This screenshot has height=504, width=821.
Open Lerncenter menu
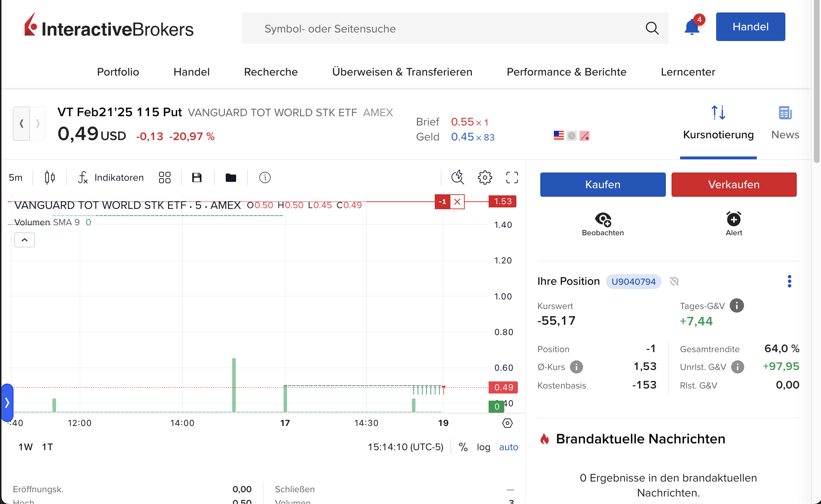(688, 72)
